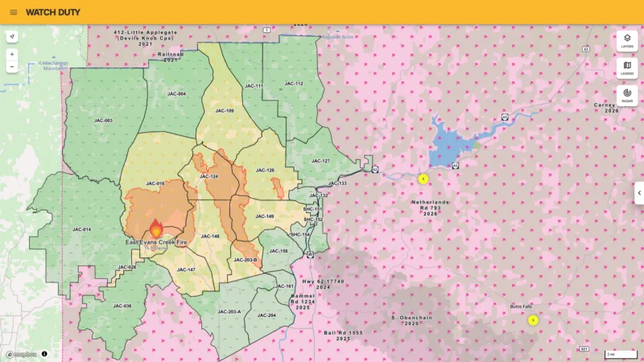Screen dimensions: 644x362
Task: Select evacuation zone JAC-003
Action: pyautogui.click(x=103, y=121)
